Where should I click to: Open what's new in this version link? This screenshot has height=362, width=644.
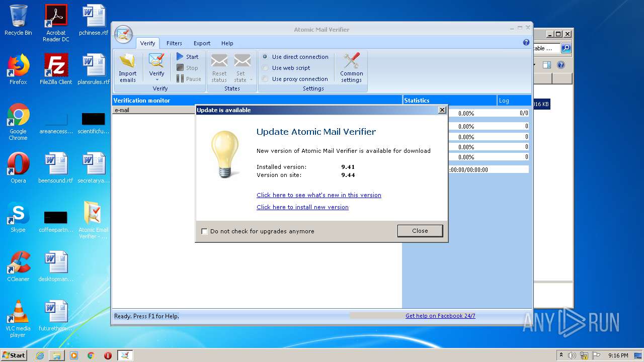point(319,195)
